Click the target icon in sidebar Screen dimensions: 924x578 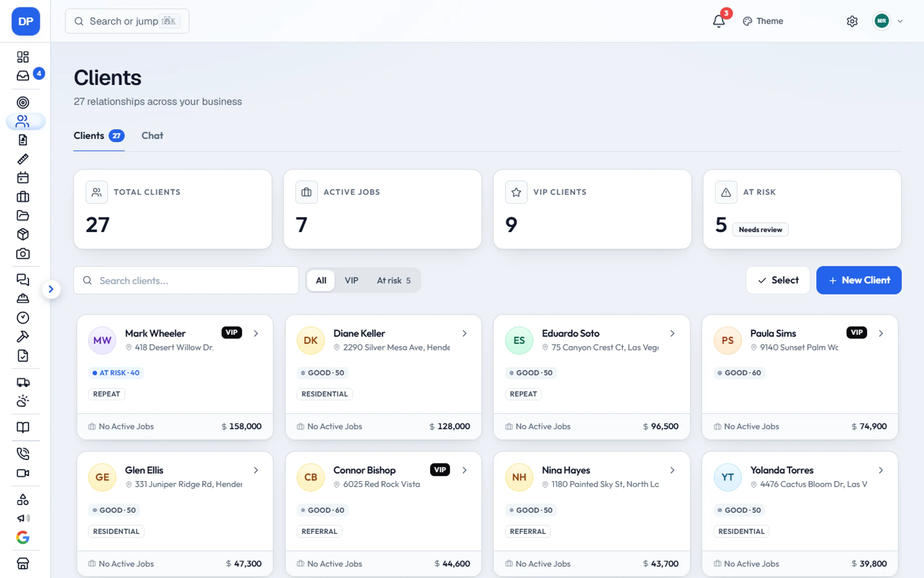[23, 102]
